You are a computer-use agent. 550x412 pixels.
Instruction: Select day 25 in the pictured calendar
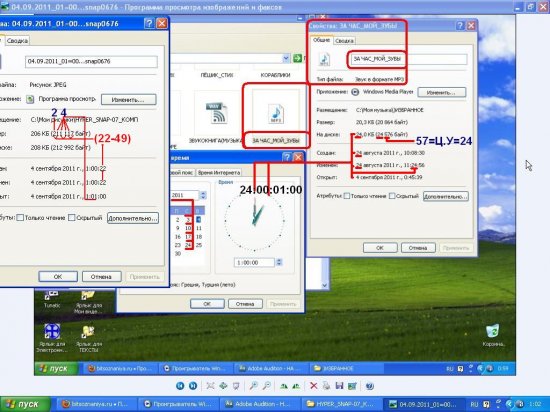199,245
